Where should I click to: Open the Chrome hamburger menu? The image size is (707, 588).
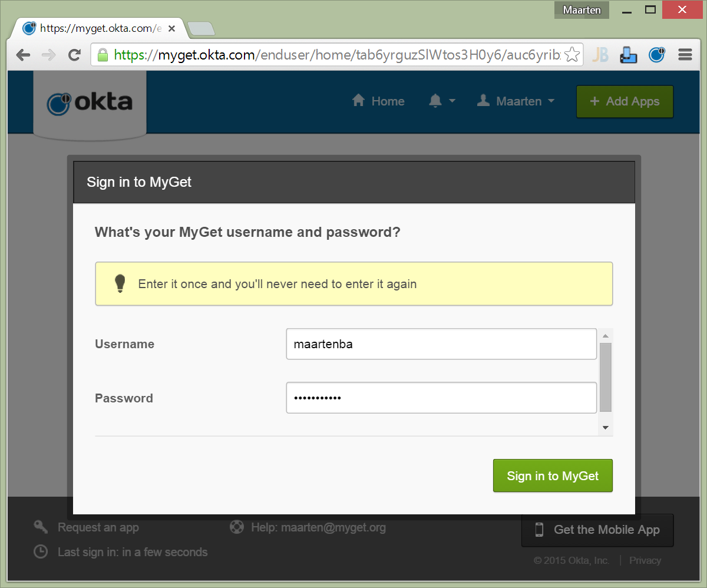[x=685, y=55]
